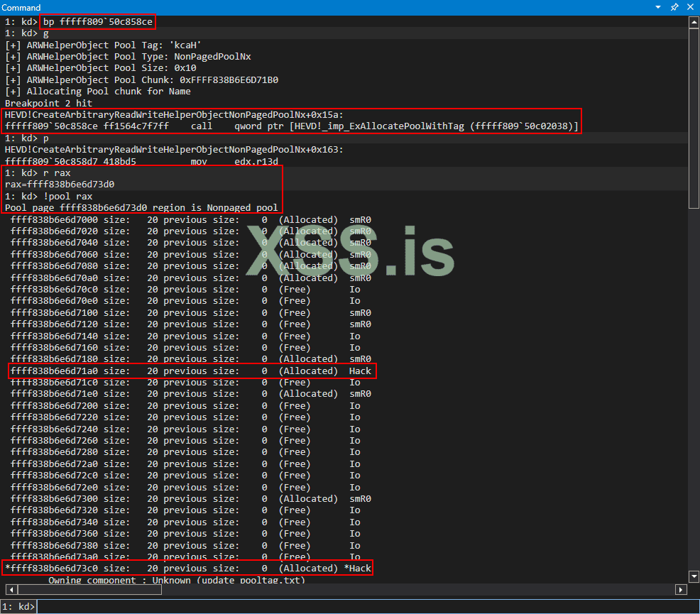Click pool entry ffff838b6e6d7060
The width and height of the screenshot is (700, 614).
point(191,255)
